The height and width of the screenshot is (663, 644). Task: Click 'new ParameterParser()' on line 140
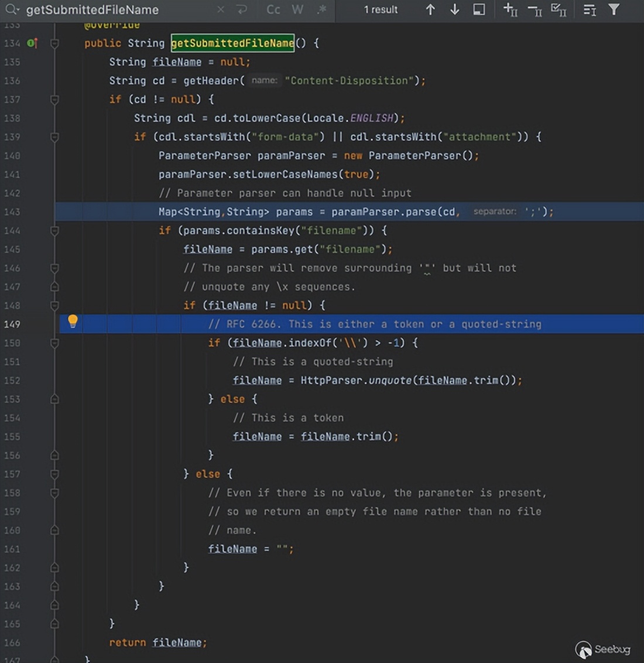click(409, 156)
